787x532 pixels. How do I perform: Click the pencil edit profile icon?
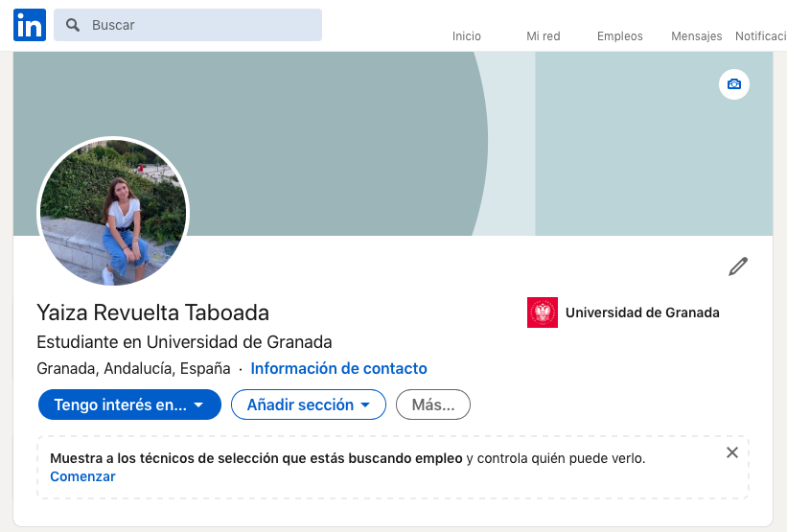pos(737,266)
